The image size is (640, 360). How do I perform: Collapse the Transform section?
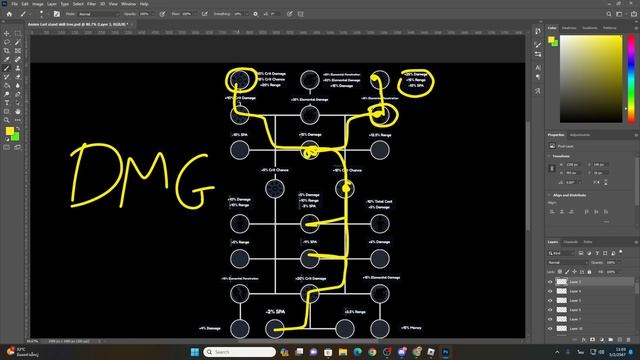(x=549, y=156)
